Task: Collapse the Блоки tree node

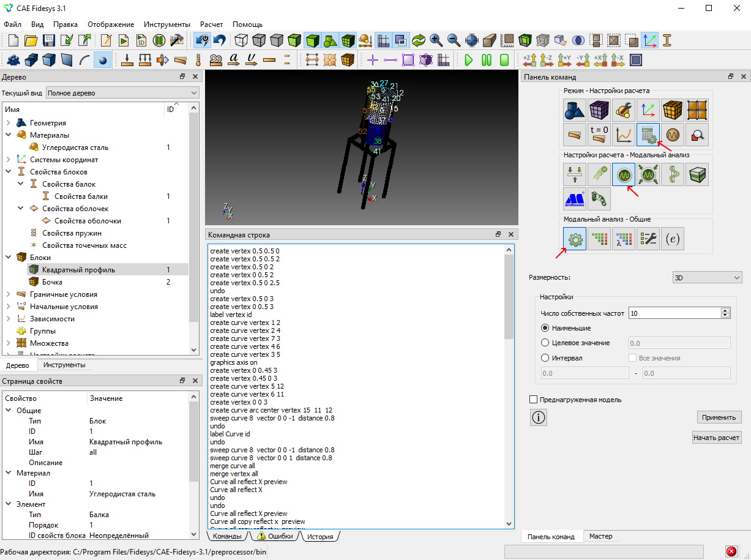Action: (x=9, y=258)
